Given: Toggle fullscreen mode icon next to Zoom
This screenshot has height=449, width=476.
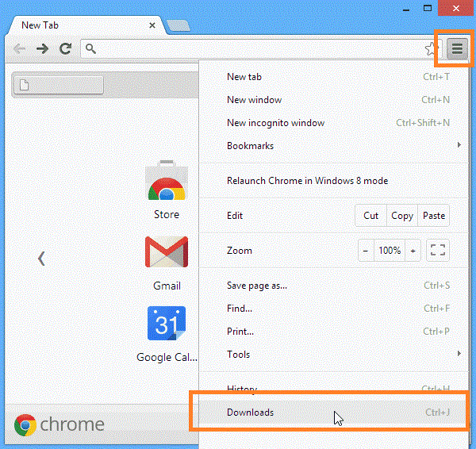Looking at the screenshot, I should point(438,251).
